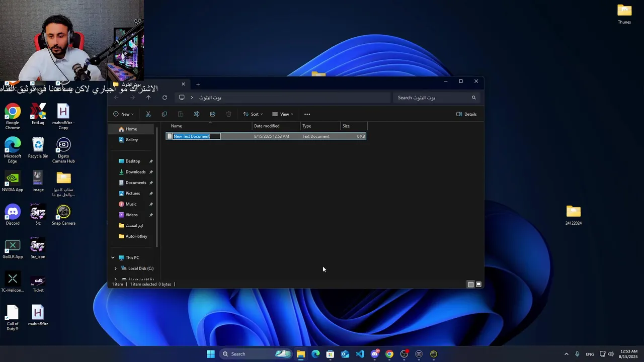Click the Google Chrome desktop shortcut
This screenshot has width=644, height=362.
tap(13, 117)
